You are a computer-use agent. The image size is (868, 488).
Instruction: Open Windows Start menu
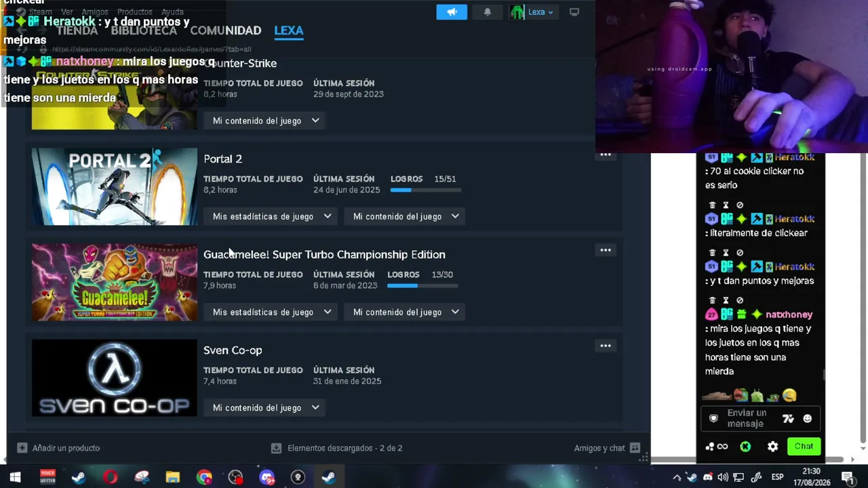[15, 477]
